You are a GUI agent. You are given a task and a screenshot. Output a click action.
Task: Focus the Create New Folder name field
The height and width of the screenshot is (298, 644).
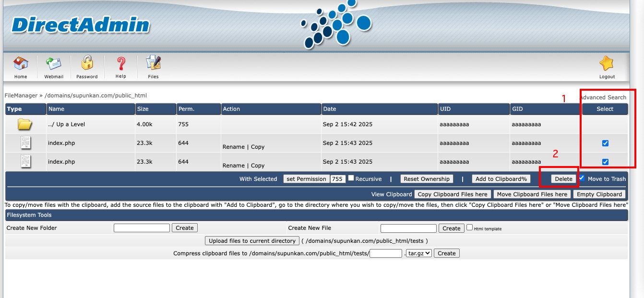(x=142, y=228)
